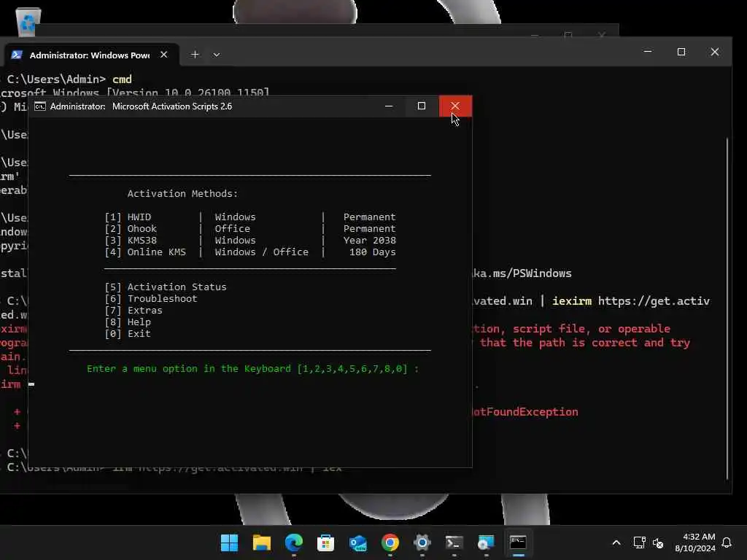Maximize the Microsoft Activation Scripts window
This screenshot has width=747, height=560.
pyautogui.click(x=422, y=106)
